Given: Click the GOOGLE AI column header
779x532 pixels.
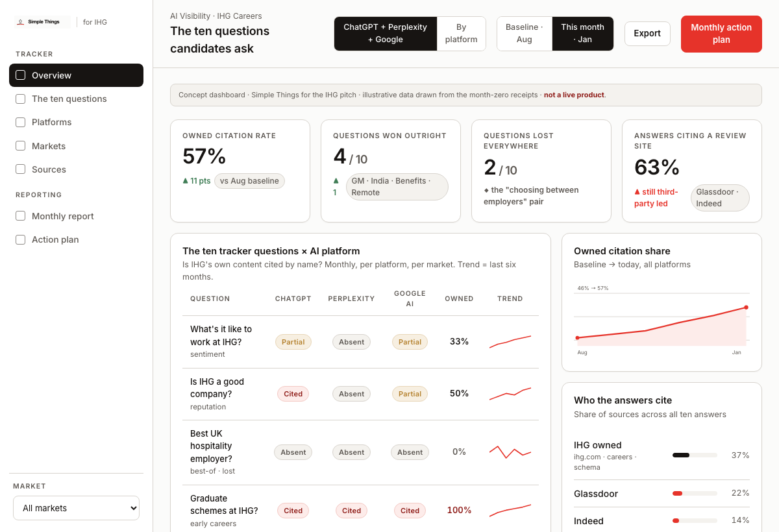Looking at the screenshot, I should coord(410,298).
